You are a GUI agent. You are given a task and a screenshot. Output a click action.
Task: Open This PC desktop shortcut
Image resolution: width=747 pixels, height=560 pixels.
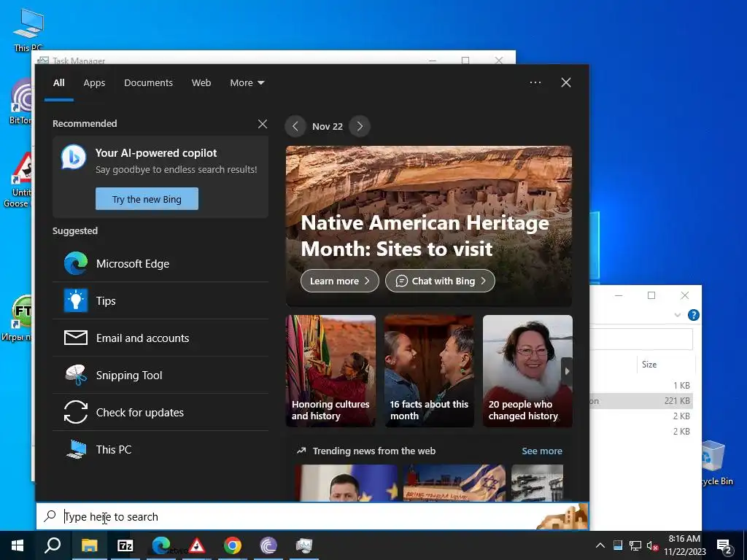tap(28, 29)
